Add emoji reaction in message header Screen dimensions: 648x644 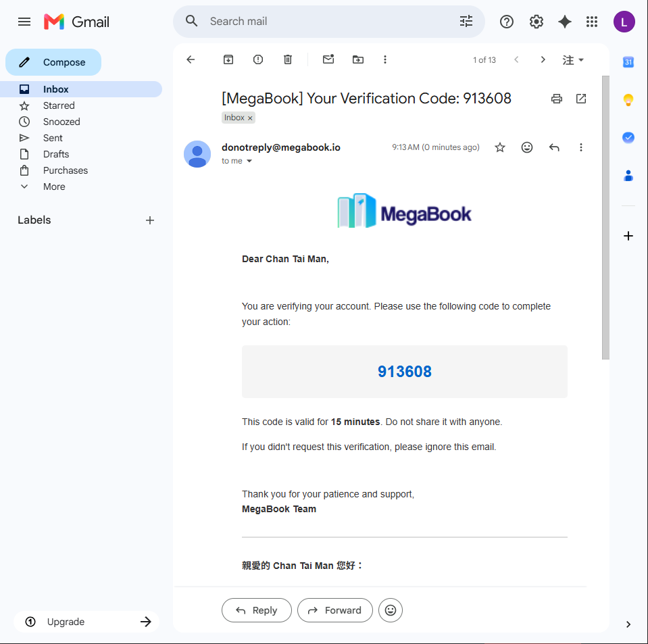click(526, 147)
